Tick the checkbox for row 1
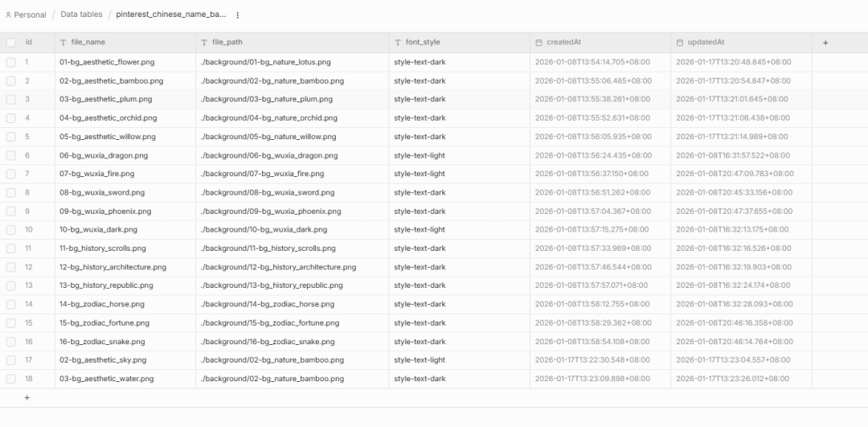 pos(11,62)
